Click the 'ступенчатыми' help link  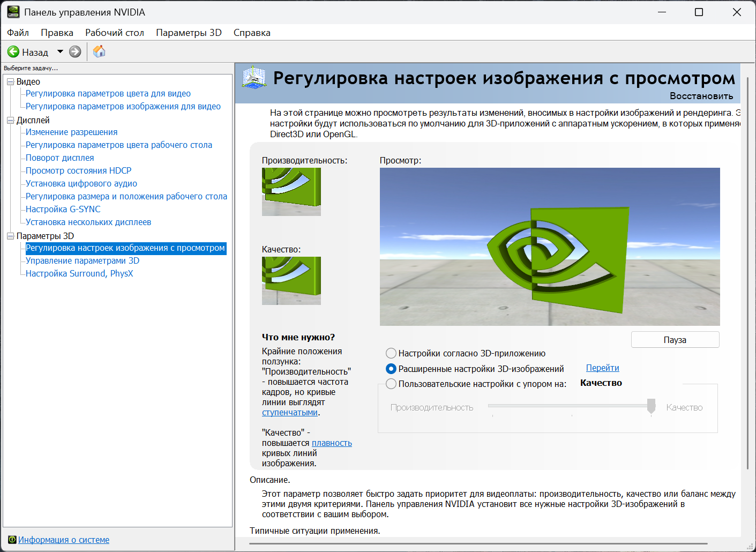tap(290, 412)
